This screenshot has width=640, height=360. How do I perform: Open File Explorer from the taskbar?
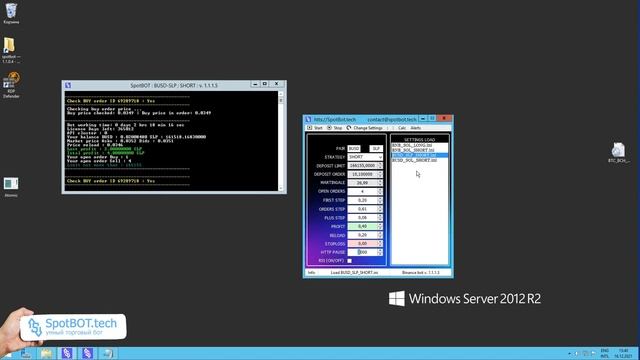[47, 353]
